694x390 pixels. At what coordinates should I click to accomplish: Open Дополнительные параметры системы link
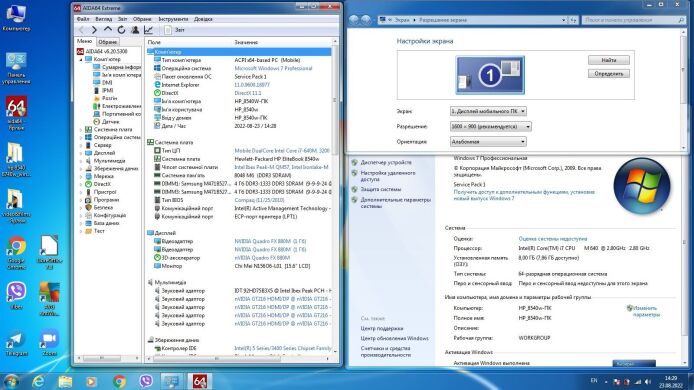coord(395,203)
